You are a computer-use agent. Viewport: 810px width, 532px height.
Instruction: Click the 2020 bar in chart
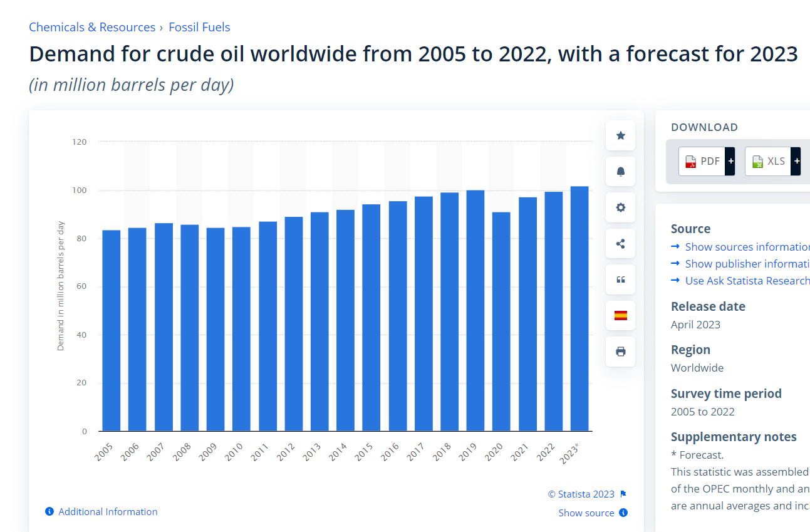[501, 321]
